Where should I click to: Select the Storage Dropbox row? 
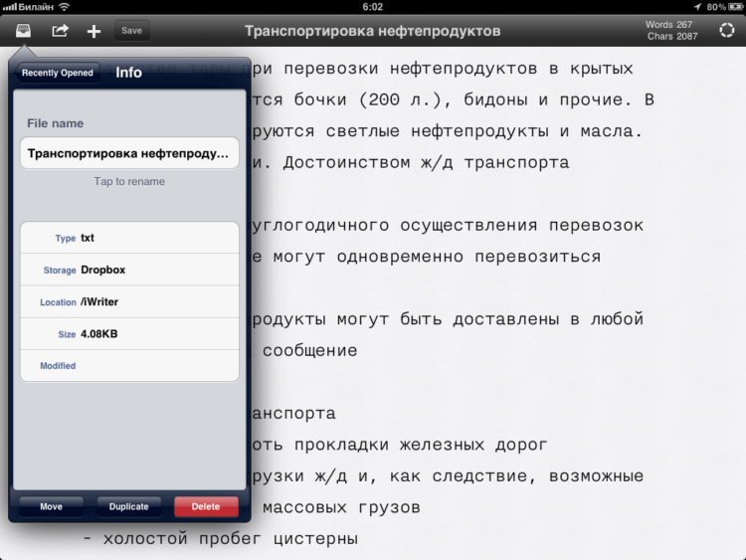[129, 270]
